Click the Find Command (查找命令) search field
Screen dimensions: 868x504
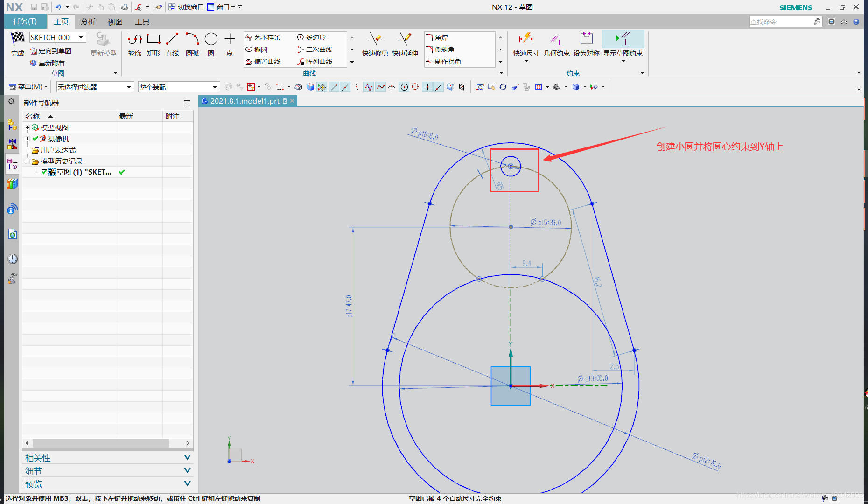(x=781, y=21)
